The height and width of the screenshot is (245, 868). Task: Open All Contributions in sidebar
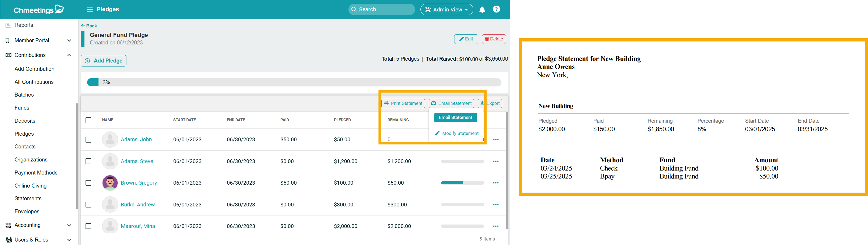click(34, 82)
